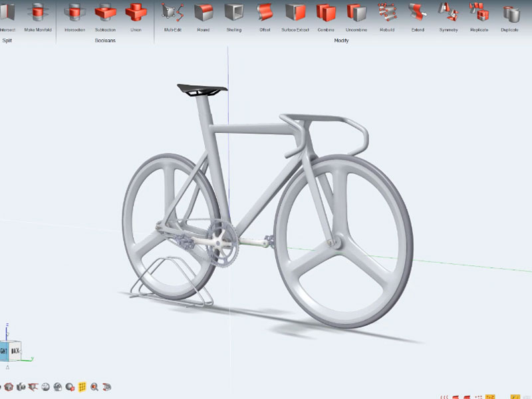Click the Make Manifold tool

pyautogui.click(x=38, y=15)
